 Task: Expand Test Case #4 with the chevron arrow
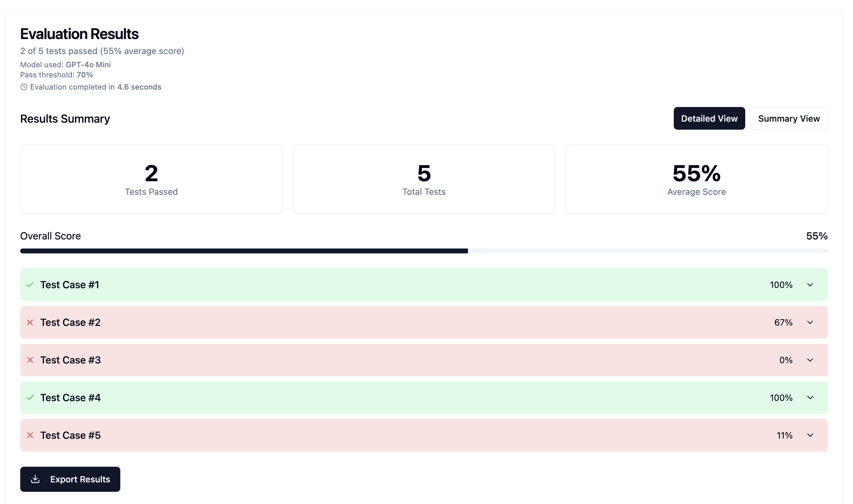(810, 398)
